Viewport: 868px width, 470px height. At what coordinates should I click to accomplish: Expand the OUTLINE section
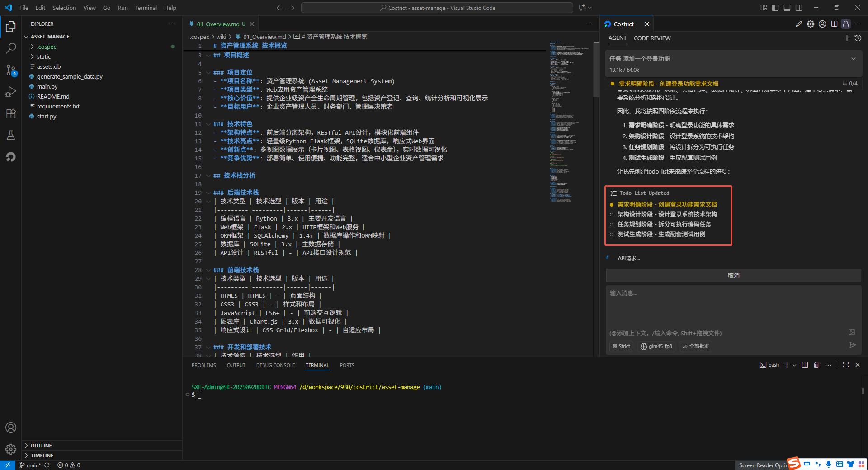pos(41,446)
